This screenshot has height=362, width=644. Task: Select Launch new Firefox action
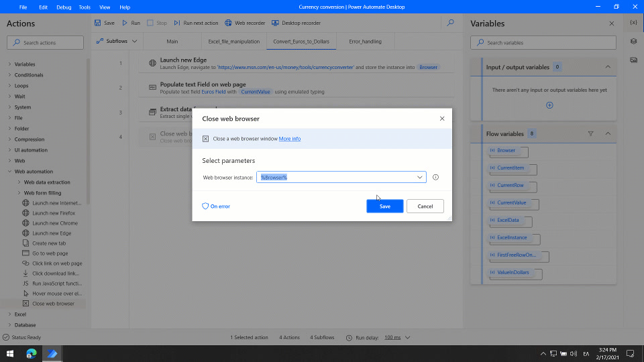click(49, 213)
